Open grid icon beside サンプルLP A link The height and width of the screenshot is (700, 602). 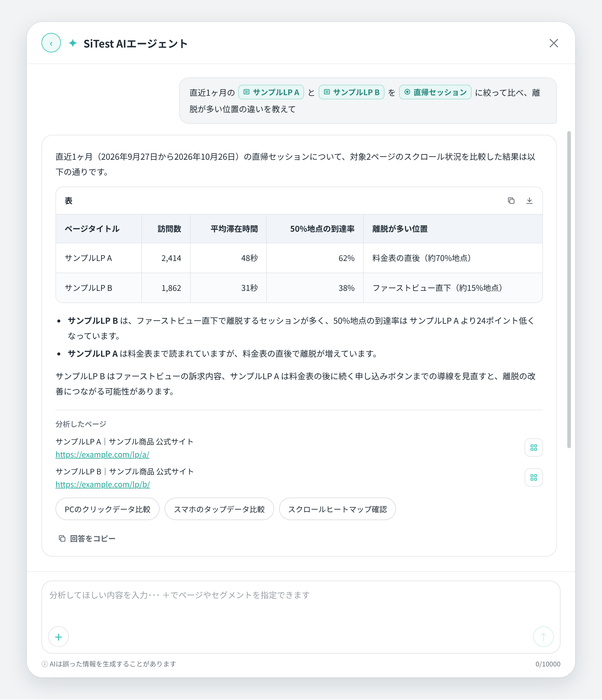tap(533, 448)
